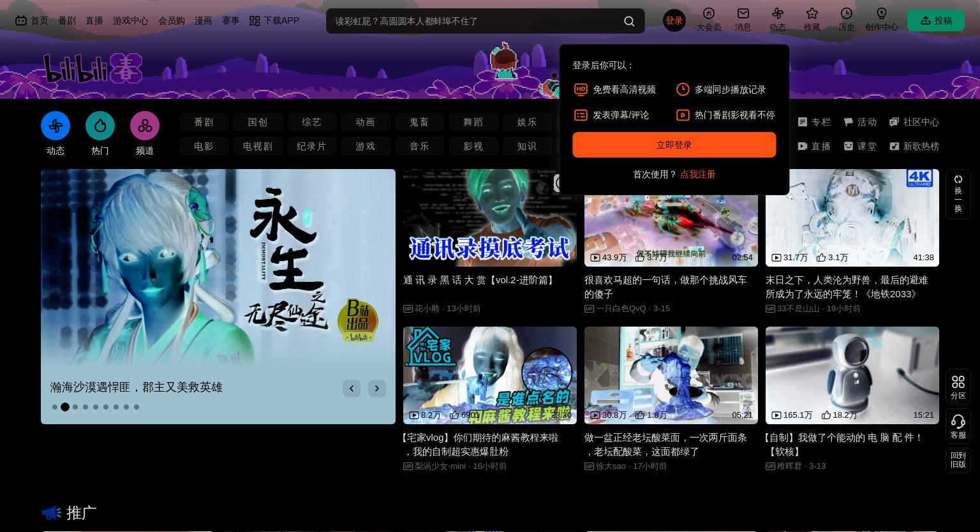Click the bilibili logo

tap(93, 68)
